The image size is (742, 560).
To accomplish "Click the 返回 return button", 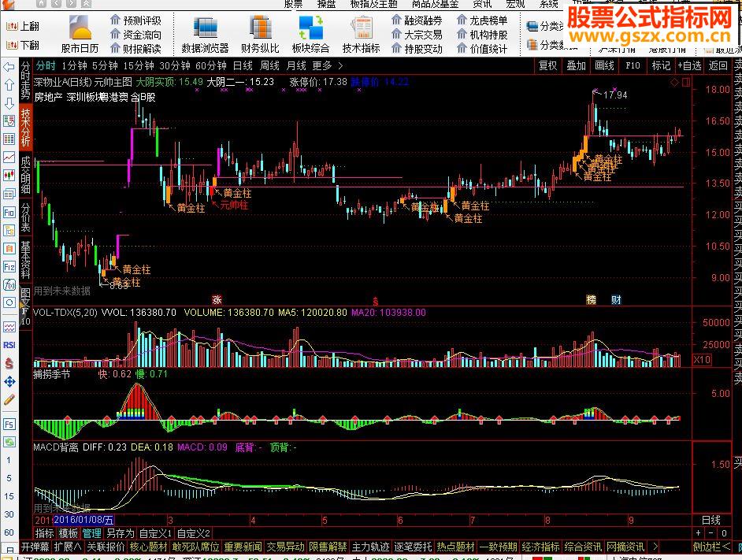I will pos(718,66).
